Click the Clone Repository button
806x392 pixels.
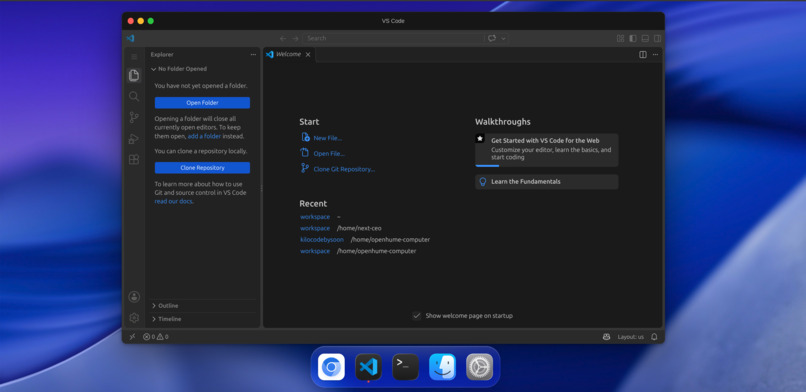203,168
